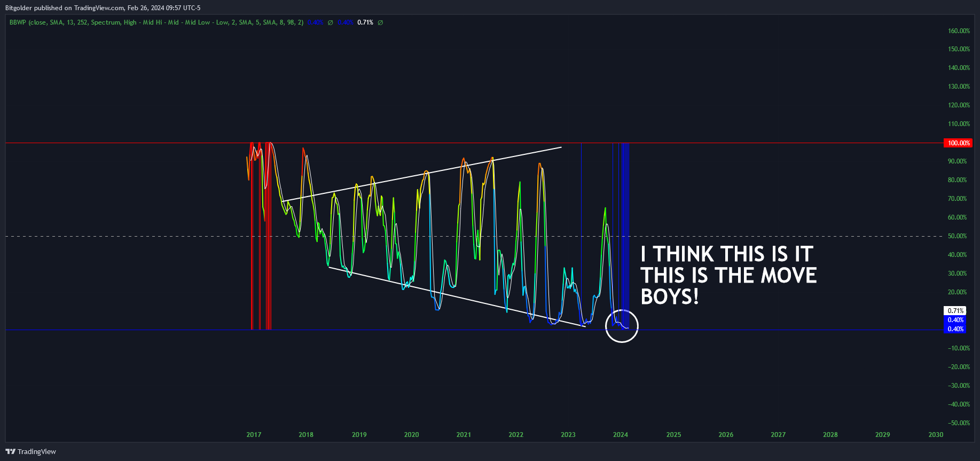Click the 150.00% price axis label
Viewport: 980px width, 461px height.
pos(959,49)
